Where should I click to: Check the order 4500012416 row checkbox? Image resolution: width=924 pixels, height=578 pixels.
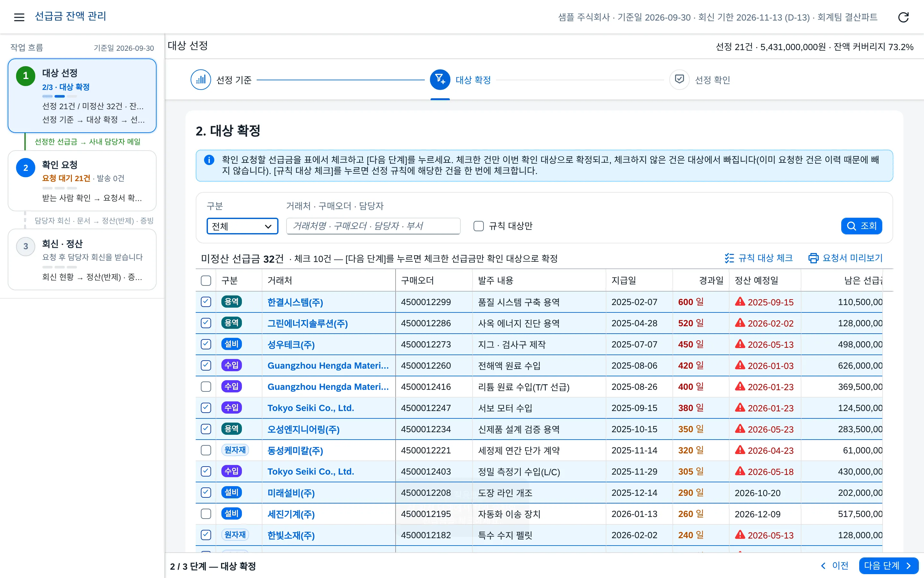tap(206, 387)
